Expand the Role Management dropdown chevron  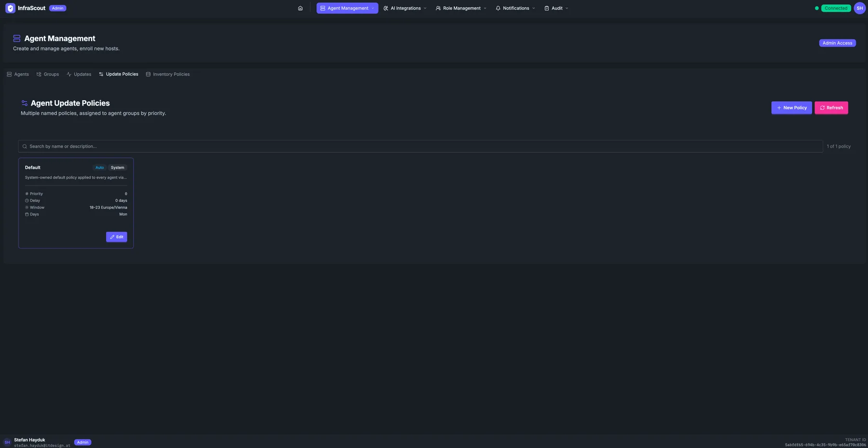(x=485, y=8)
